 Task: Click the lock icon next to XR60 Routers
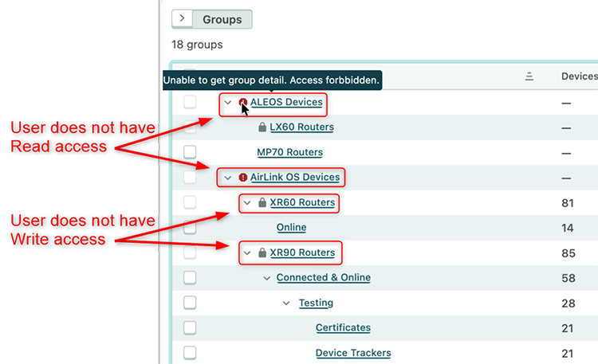click(262, 203)
